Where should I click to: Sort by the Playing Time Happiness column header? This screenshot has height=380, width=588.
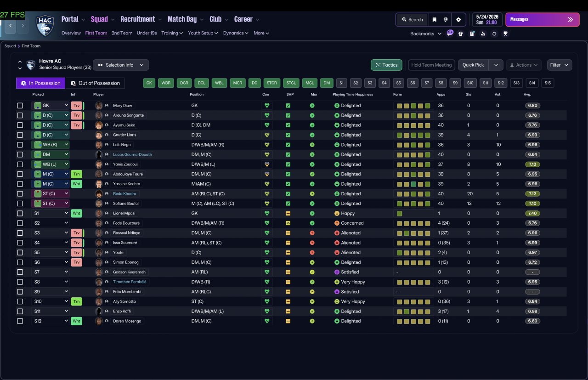[x=353, y=94]
